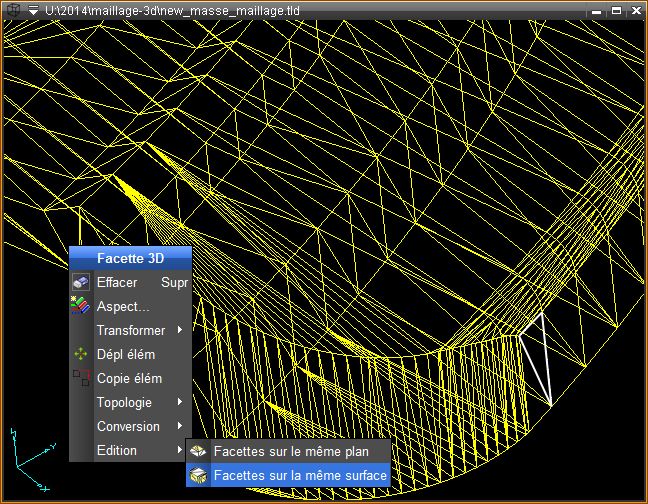648x504 pixels.
Task: Click the Supr shortcut label next to Effacer
Action: point(175,283)
